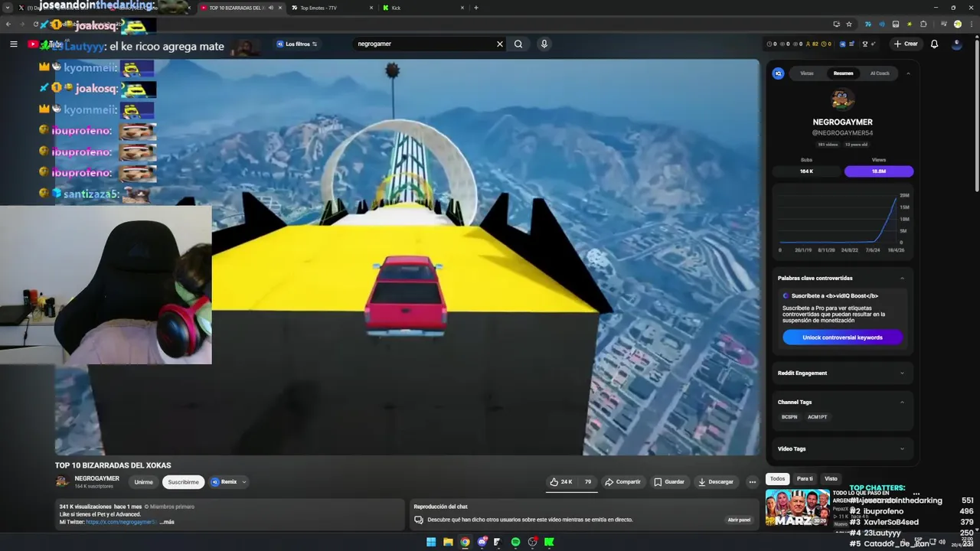Click the install/cast icon in address bar
Viewport: 980px width, 551px height.
pyautogui.click(x=836, y=24)
